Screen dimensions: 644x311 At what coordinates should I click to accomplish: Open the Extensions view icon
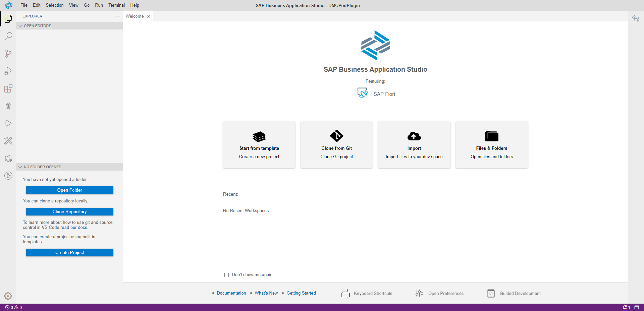[x=8, y=88]
